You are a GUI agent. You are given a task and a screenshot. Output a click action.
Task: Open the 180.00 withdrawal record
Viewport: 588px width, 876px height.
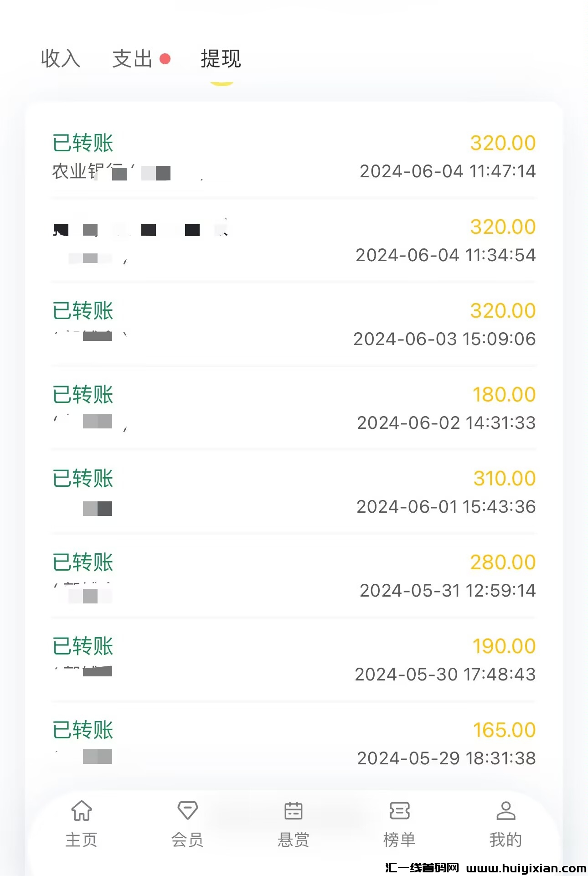(x=294, y=408)
